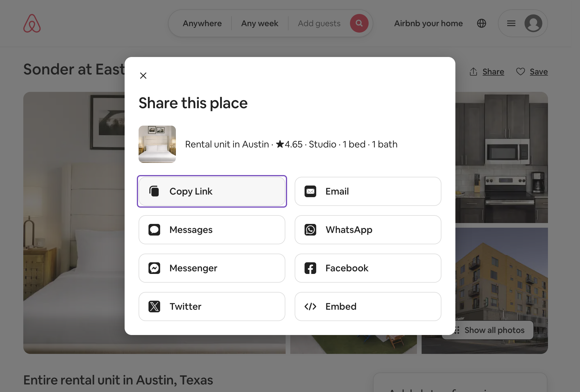
Task: Click the Show all photos button
Action: click(494, 330)
